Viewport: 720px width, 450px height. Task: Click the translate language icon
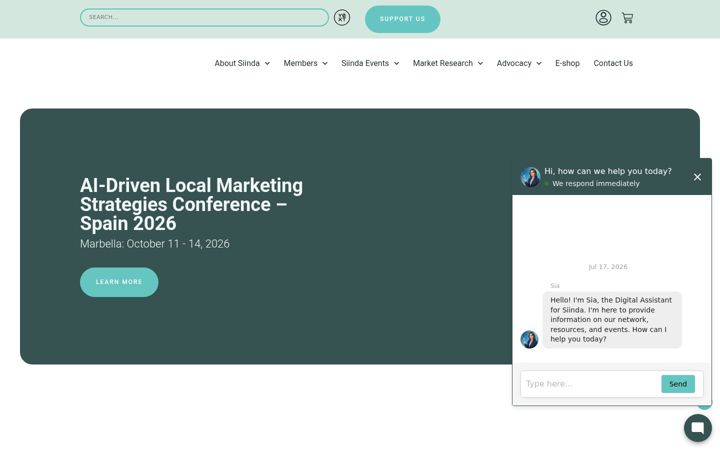pyautogui.click(x=342, y=17)
